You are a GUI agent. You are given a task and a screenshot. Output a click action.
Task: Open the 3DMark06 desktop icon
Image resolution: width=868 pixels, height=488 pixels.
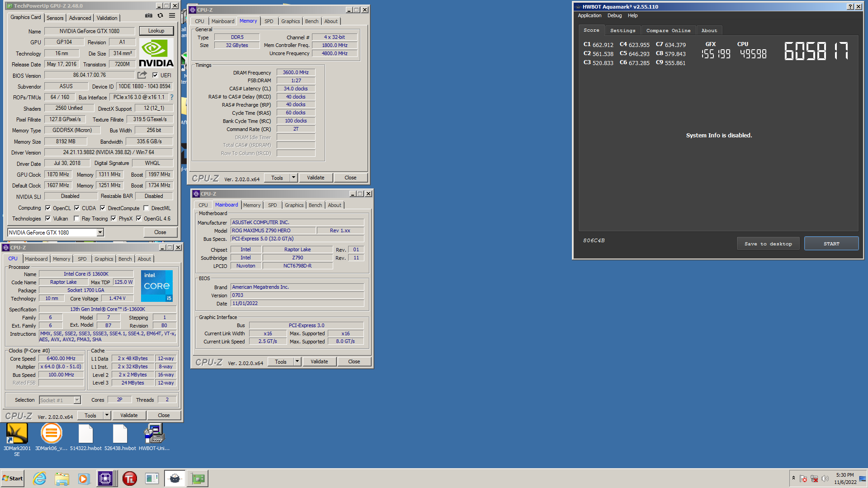point(51,437)
